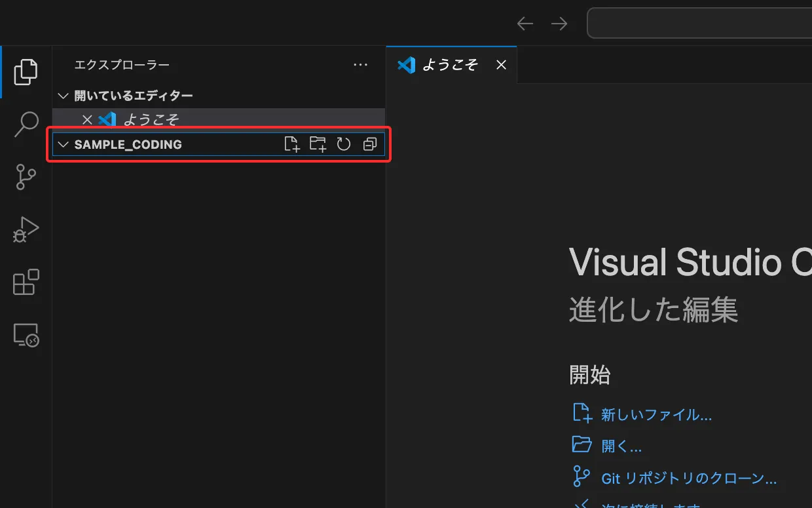Collapse the SAMPLE_CODING folder section
Screen dimensions: 812x508
[x=63, y=144]
